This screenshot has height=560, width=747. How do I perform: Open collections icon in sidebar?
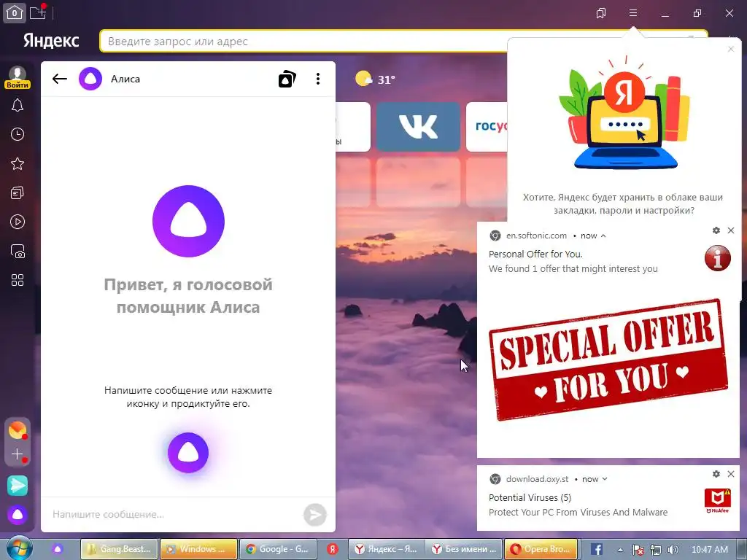(x=18, y=192)
